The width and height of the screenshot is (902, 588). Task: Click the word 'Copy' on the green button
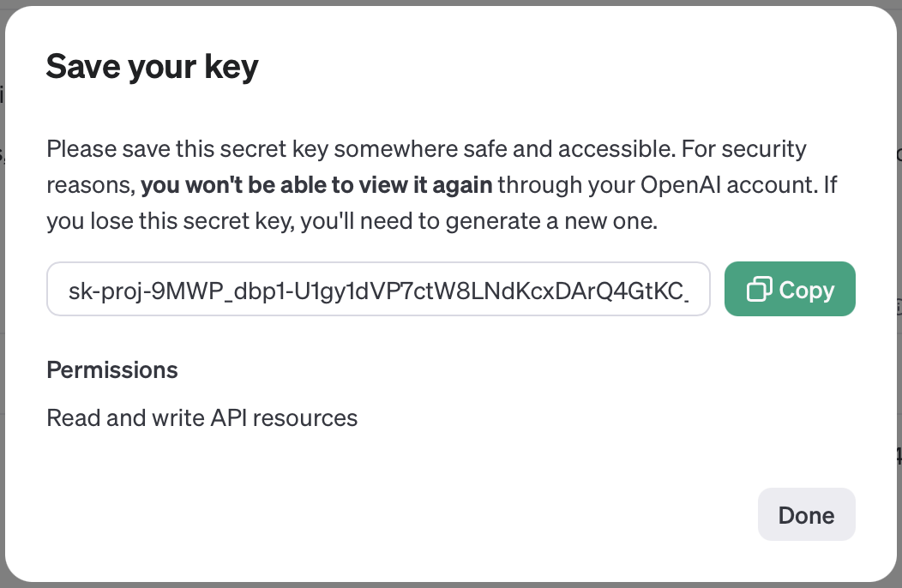point(807,290)
